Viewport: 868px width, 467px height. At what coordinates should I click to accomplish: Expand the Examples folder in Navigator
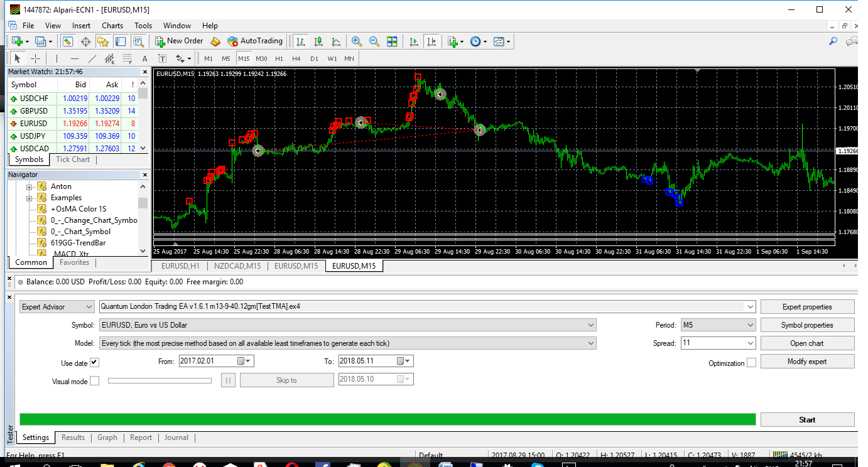tap(29, 198)
